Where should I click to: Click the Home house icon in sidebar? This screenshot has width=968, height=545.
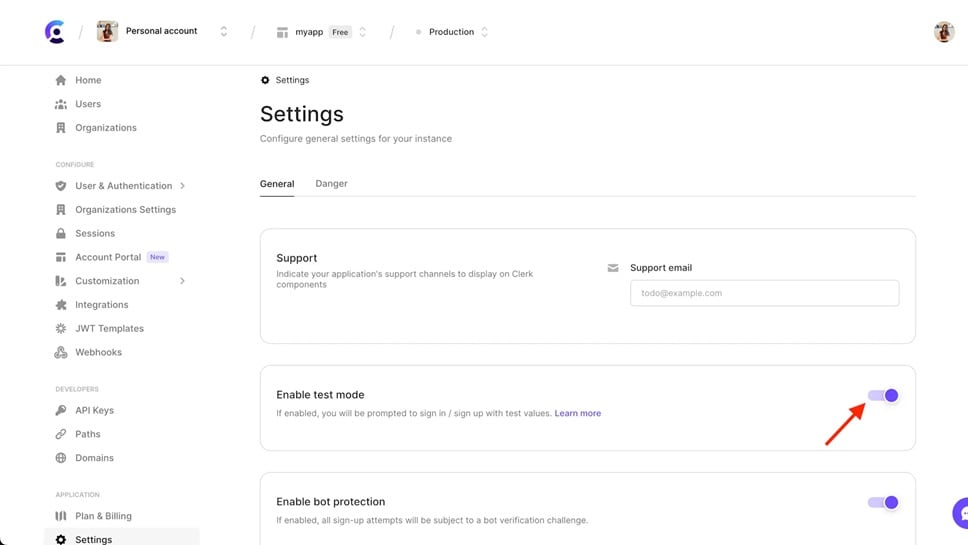[60, 80]
